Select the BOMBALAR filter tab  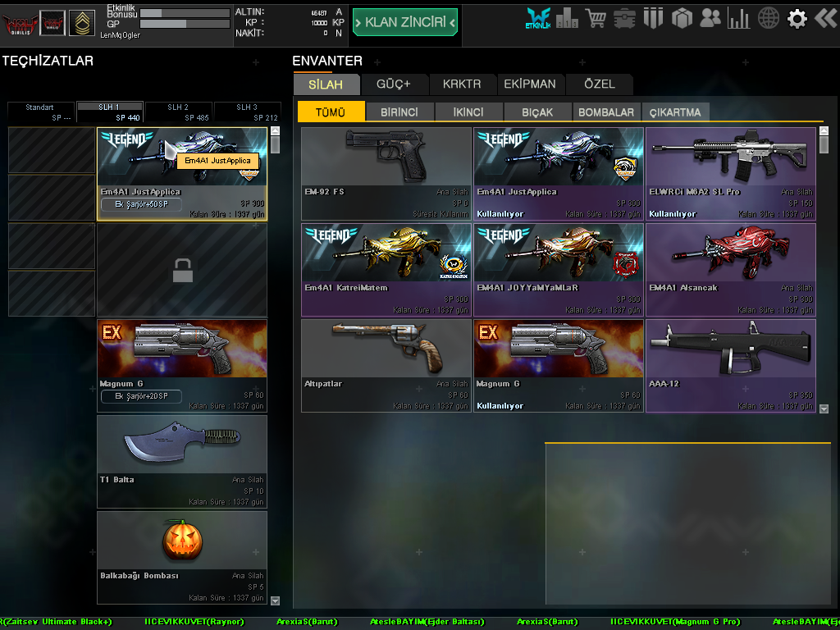(x=606, y=112)
